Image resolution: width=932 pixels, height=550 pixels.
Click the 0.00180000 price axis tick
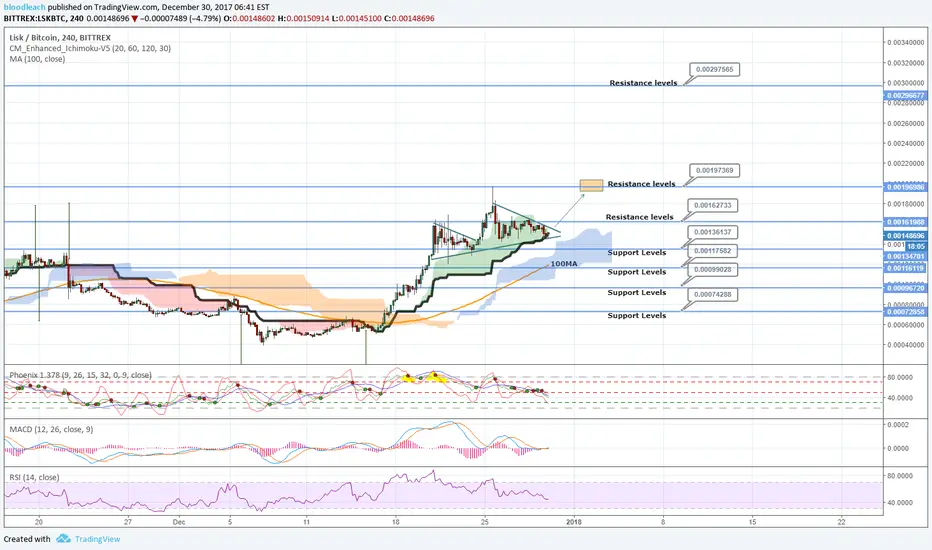(x=906, y=204)
